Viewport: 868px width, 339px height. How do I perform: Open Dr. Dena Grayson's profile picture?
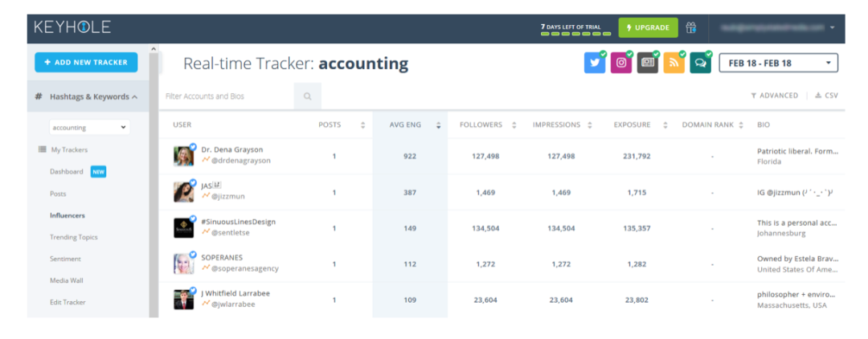183,155
